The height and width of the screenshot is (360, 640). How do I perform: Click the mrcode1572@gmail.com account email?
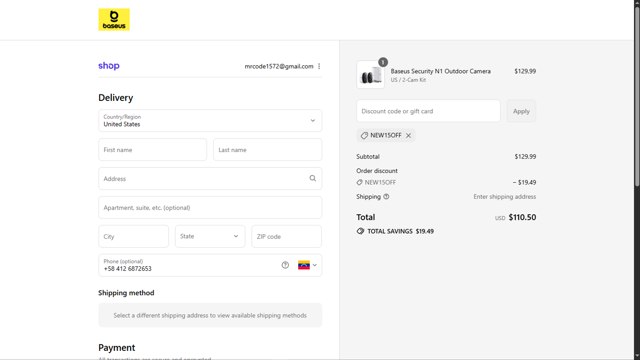279,66
